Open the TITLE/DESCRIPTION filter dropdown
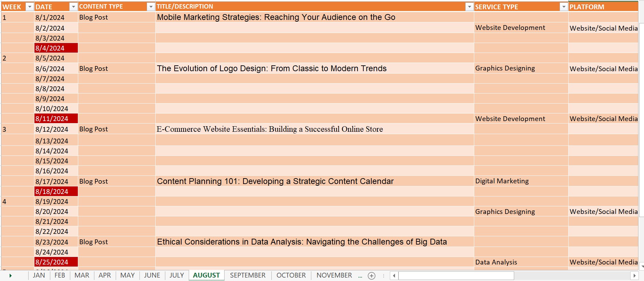The image size is (644, 281). coord(469,7)
